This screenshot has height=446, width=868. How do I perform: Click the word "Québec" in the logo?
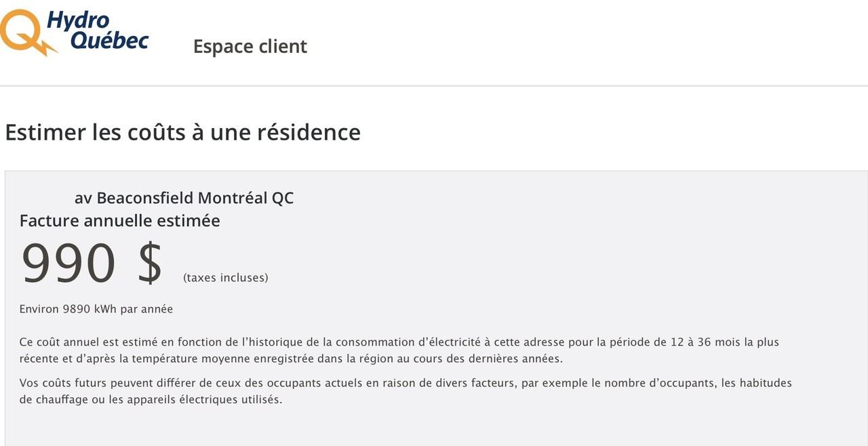pos(109,41)
